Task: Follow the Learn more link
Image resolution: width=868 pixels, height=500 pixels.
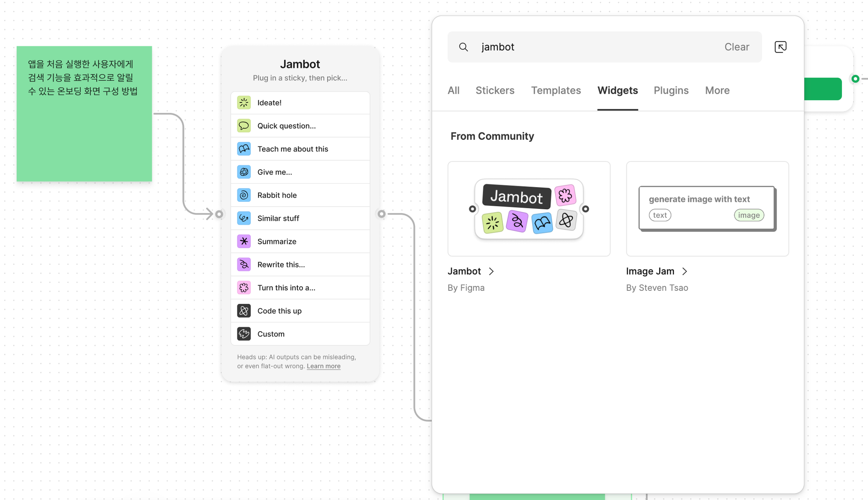Action: click(323, 366)
